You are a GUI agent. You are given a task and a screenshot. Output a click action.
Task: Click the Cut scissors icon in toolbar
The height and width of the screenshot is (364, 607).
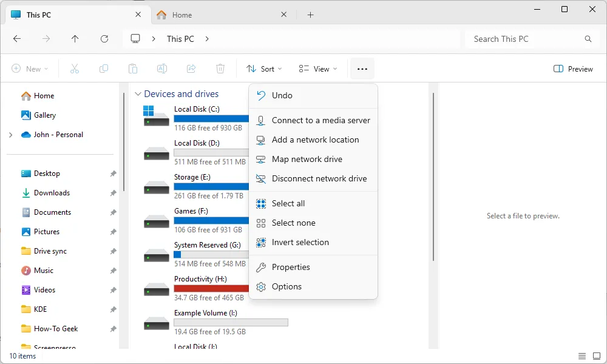tap(74, 69)
